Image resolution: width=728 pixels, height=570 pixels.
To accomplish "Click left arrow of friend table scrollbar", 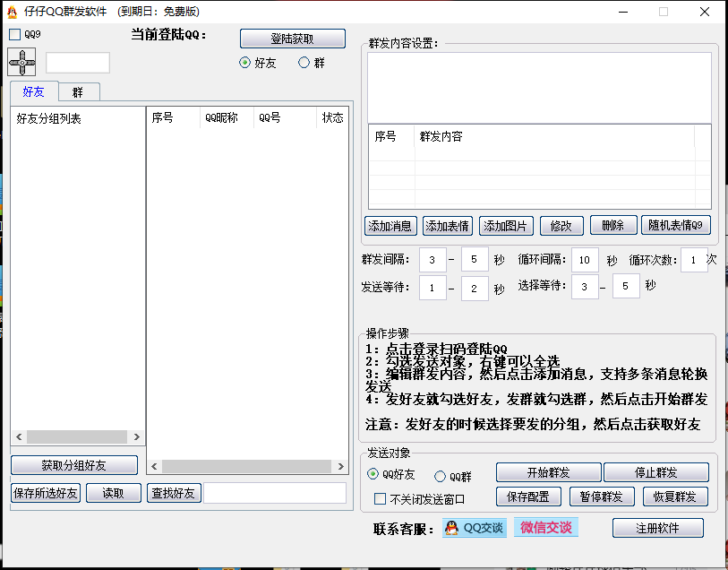I will tap(154, 466).
